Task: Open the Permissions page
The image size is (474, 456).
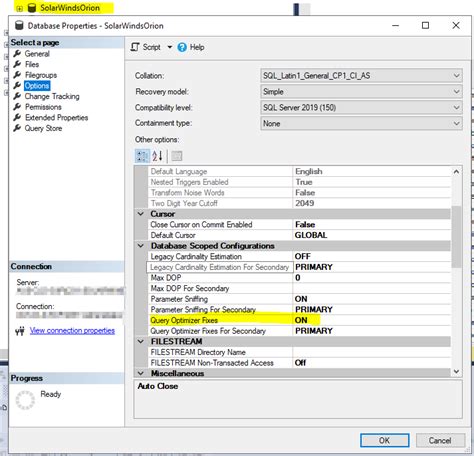Action: click(43, 107)
